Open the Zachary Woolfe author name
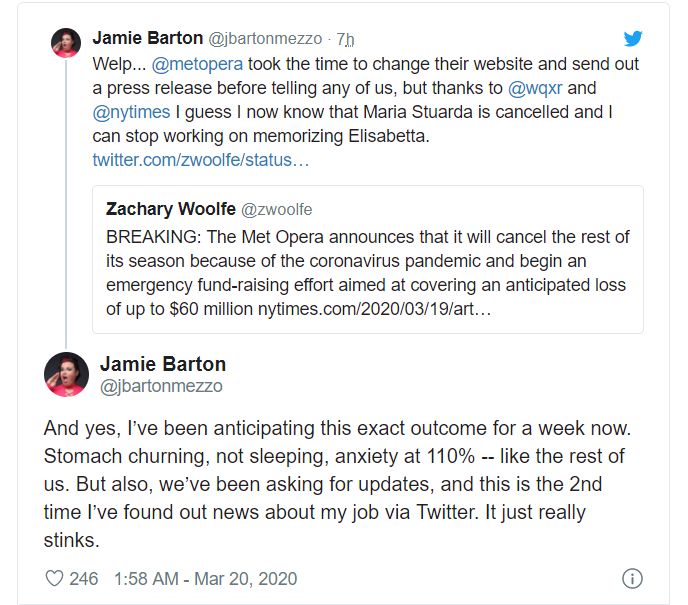Viewport: 688px width, 605px height. click(x=171, y=209)
